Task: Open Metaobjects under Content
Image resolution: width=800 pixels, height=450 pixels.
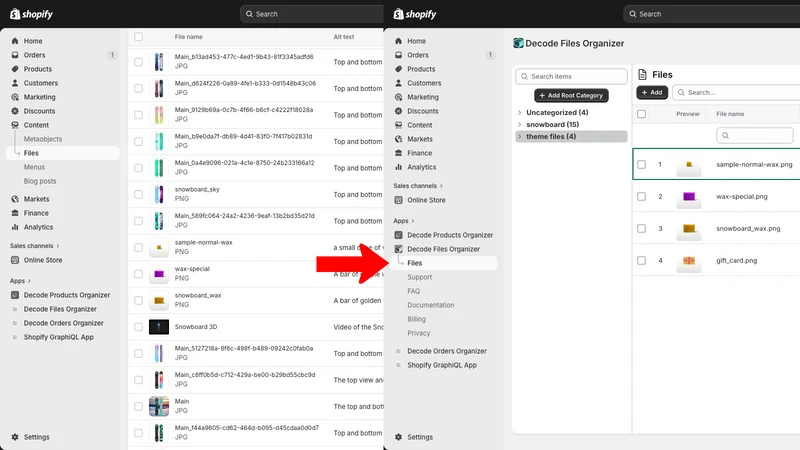Action: click(43, 139)
